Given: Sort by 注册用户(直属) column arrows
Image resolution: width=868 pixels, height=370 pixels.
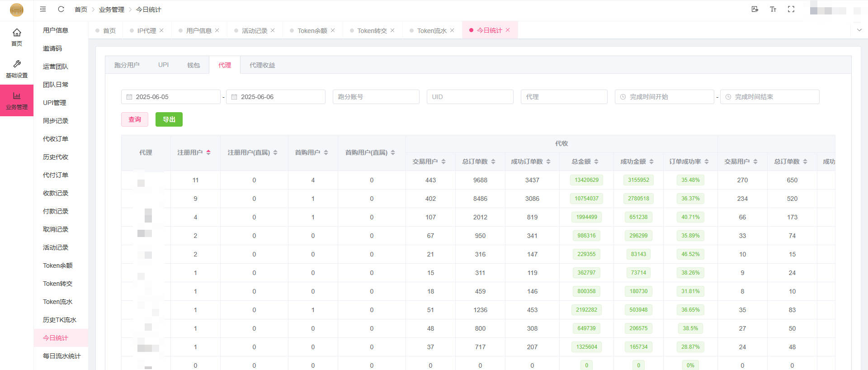Looking at the screenshot, I should coord(275,152).
